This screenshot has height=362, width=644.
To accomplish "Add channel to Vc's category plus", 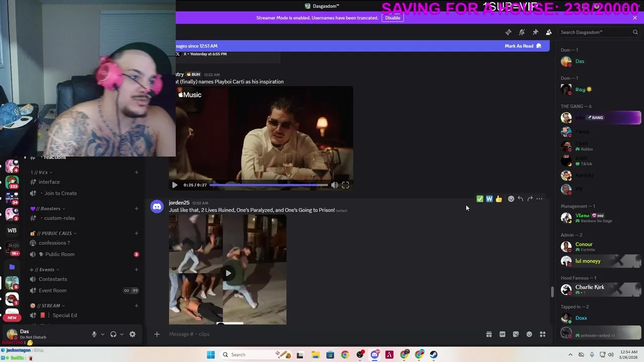I will [x=136, y=172].
